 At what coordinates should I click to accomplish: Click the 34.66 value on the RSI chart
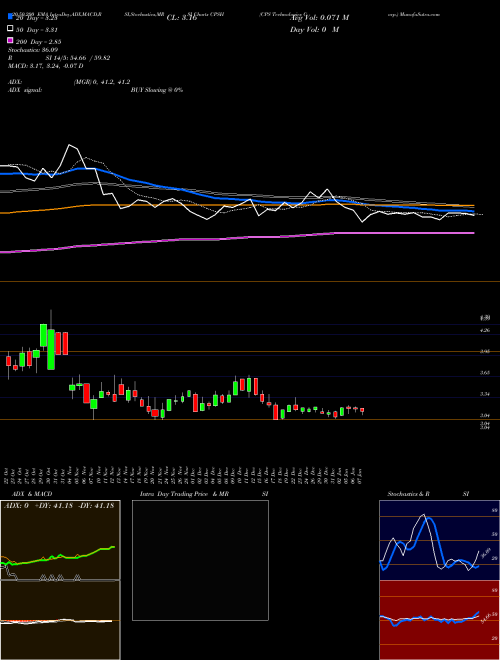(x=486, y=618)
